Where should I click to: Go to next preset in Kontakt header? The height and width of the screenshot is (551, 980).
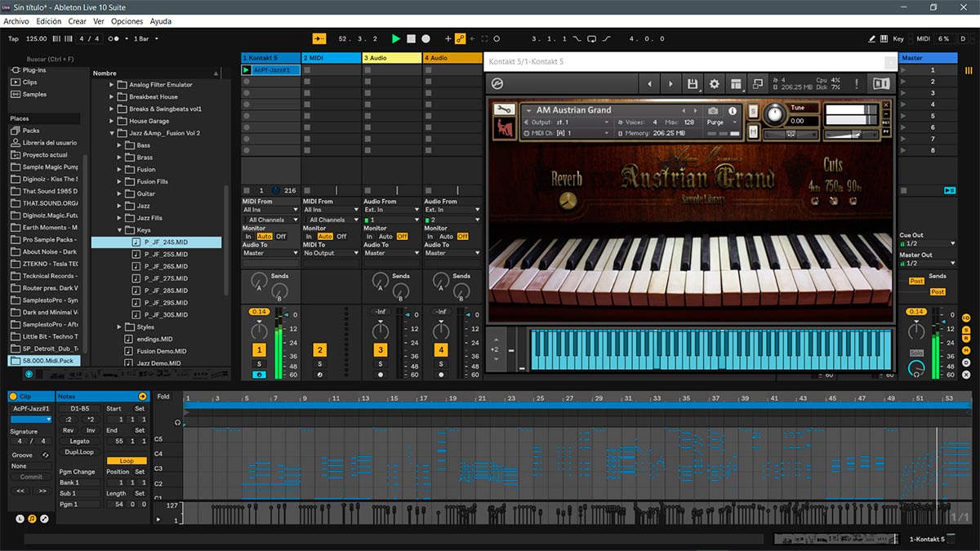click(x=670, y=84)
